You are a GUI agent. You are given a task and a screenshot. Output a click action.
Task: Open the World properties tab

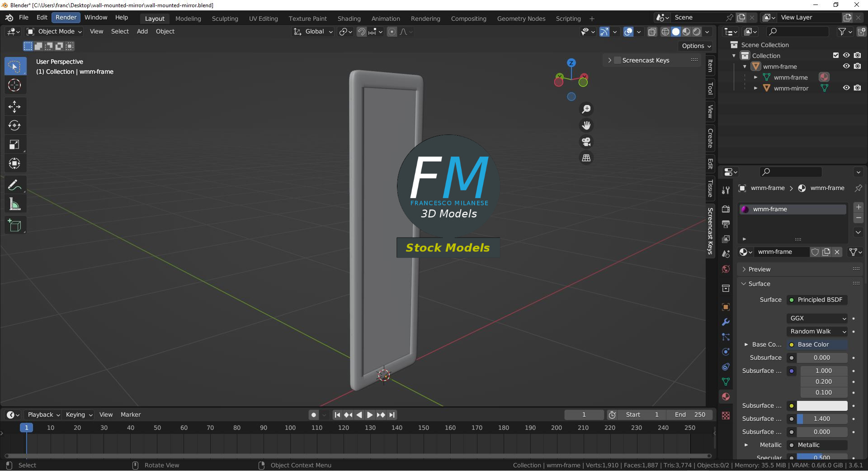tap(726, 269)
